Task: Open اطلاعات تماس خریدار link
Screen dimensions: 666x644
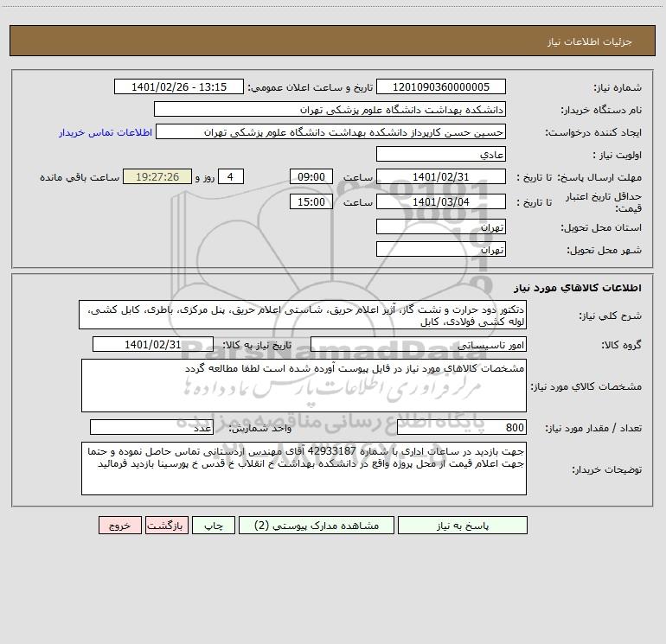Action: coord(106,132)
